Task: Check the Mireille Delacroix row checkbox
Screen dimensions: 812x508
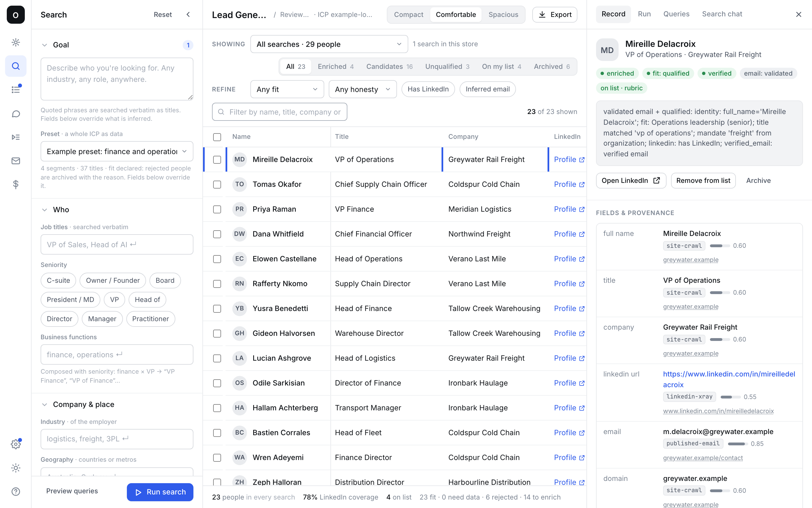Action: point(217,159)
